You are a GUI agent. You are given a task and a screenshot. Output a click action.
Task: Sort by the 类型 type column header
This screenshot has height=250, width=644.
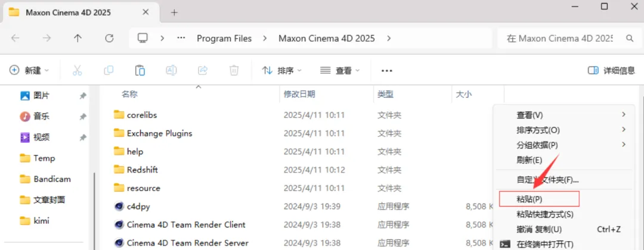click(x=386, y=94)
